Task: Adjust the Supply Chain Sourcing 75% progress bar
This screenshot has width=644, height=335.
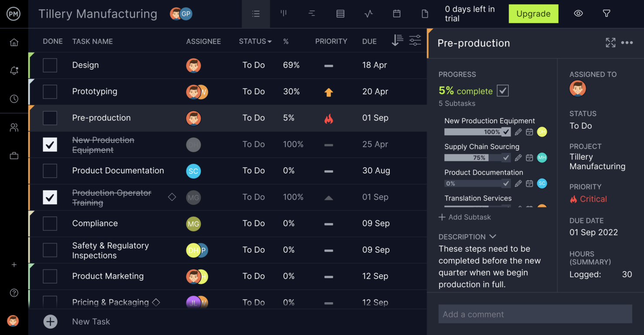Action: tap(473, 158)
